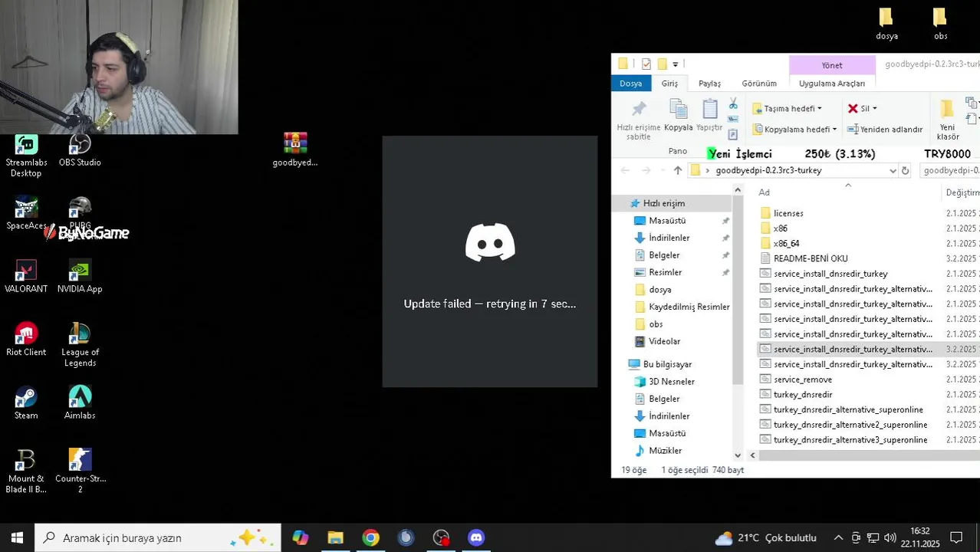Screen dimensions: 980x552
Task: Select the SpaceAces desktop icon
Action: 26,214
